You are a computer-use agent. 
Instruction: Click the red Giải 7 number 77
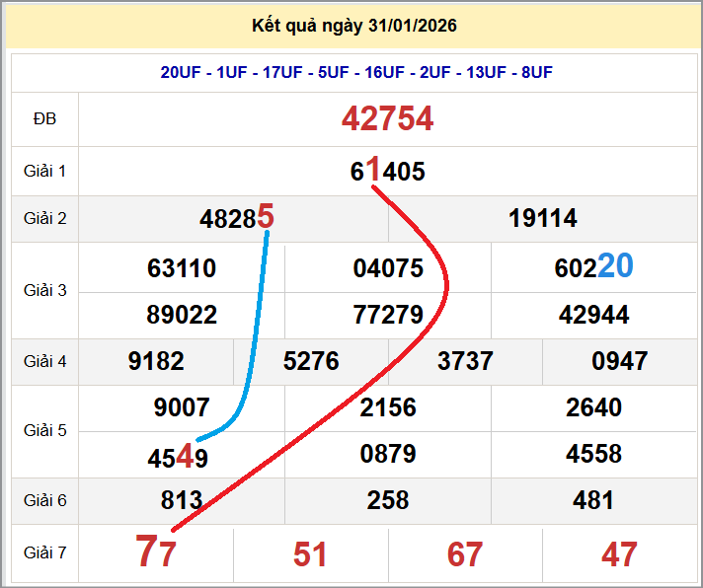(x=156, y=553)
